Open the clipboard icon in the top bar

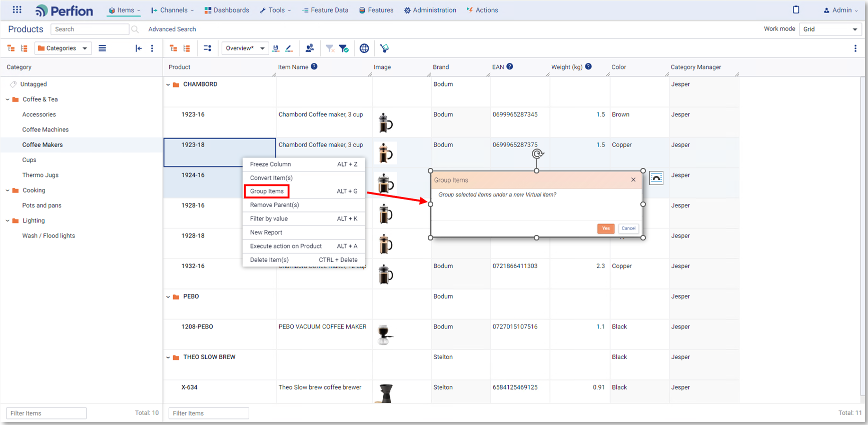coord(796,9)
